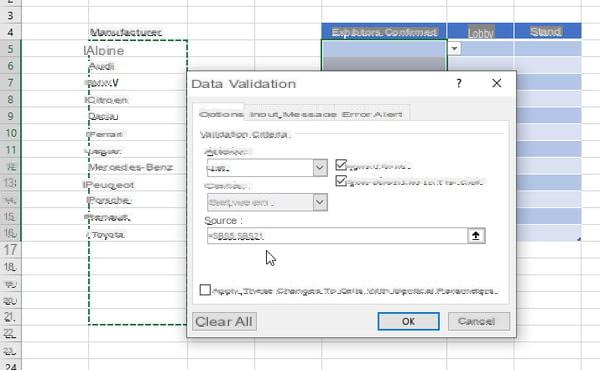Select the Lobby header cell

[x=480, y=31]
